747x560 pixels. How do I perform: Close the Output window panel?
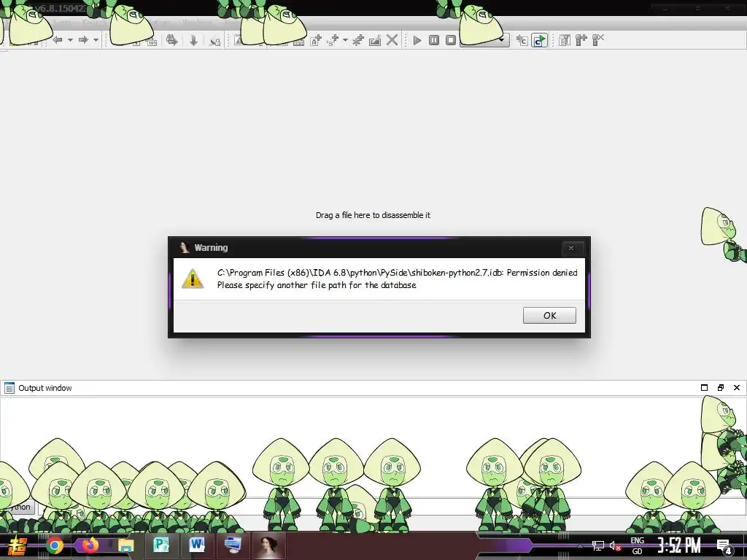tap(737, 388)
